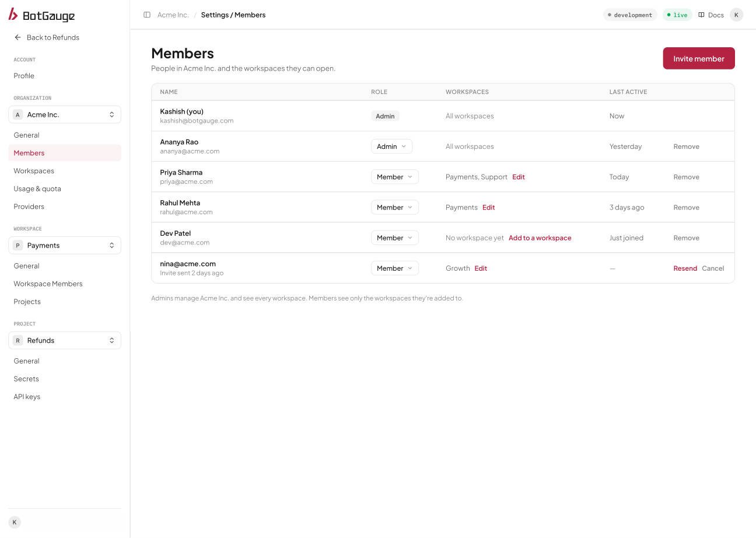The image size is (756, 538).
Task: Change Dev Patel's role dropdown
Action: 394,237
